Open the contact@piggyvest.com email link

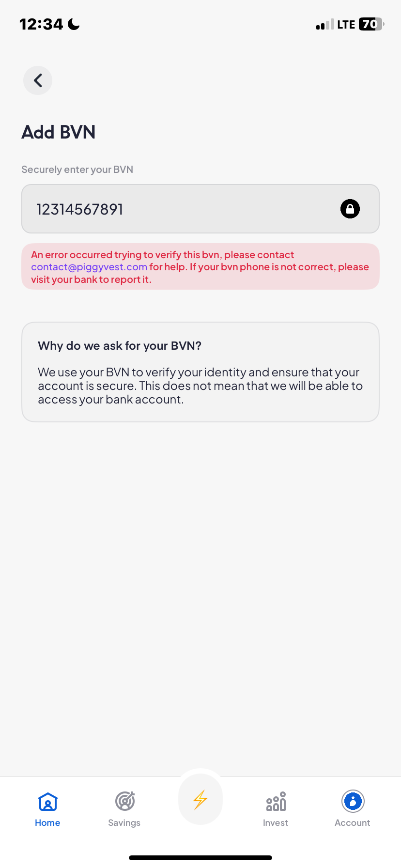pyautogui.click(x=89, y=267)
